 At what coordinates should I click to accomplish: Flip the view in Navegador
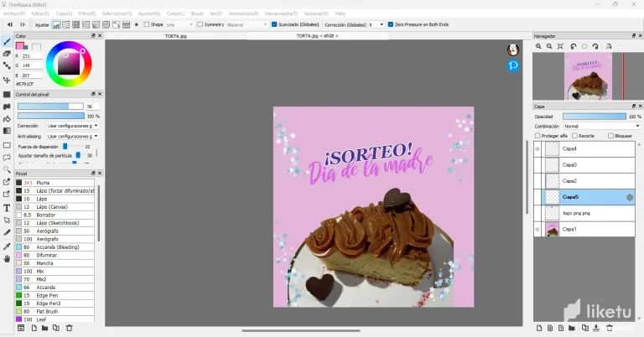tap(609, 46)
